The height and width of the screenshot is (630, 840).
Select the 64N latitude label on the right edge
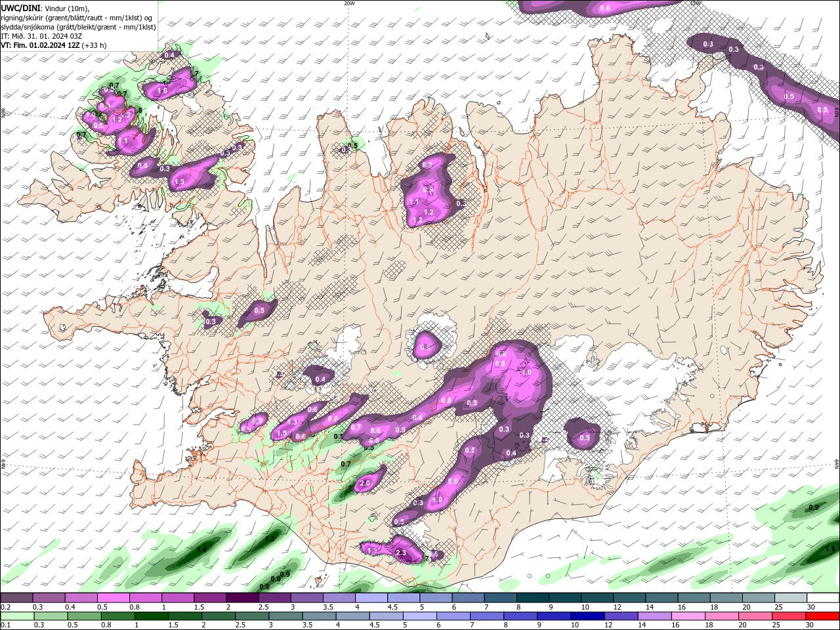pos(837,464)
